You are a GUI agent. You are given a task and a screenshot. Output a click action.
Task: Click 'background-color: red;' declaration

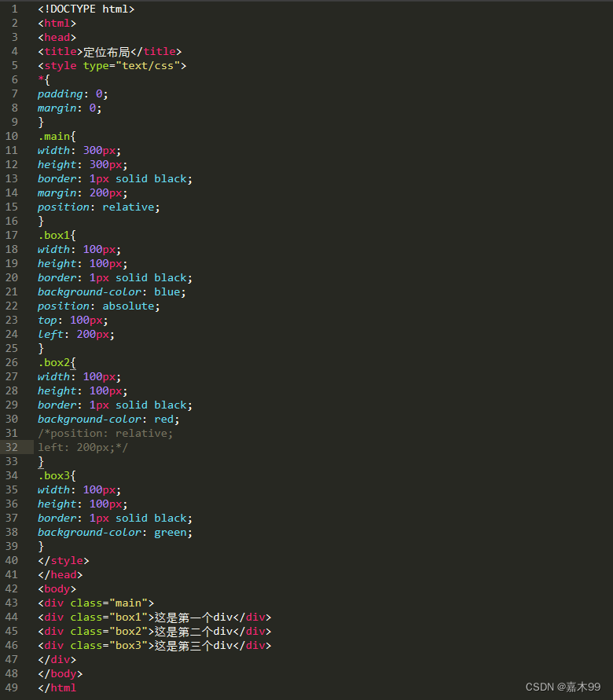coord(108,420)
